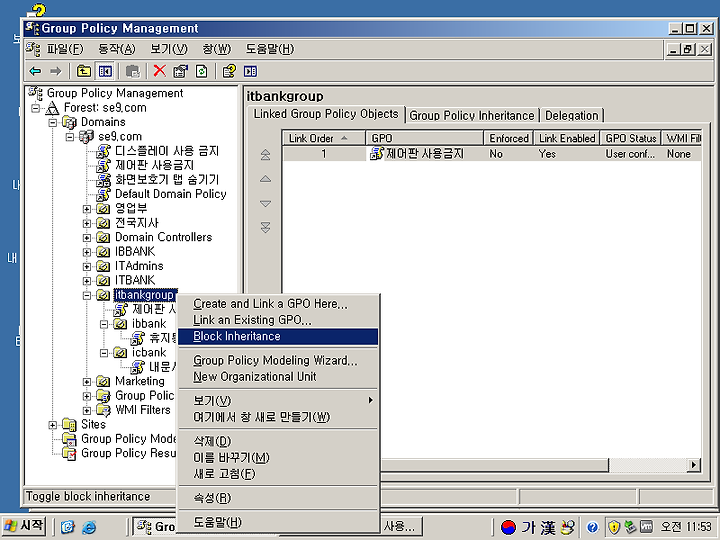Click the Up one level folder icon
The height and width of the screenshot is (540, 720).
84,71
